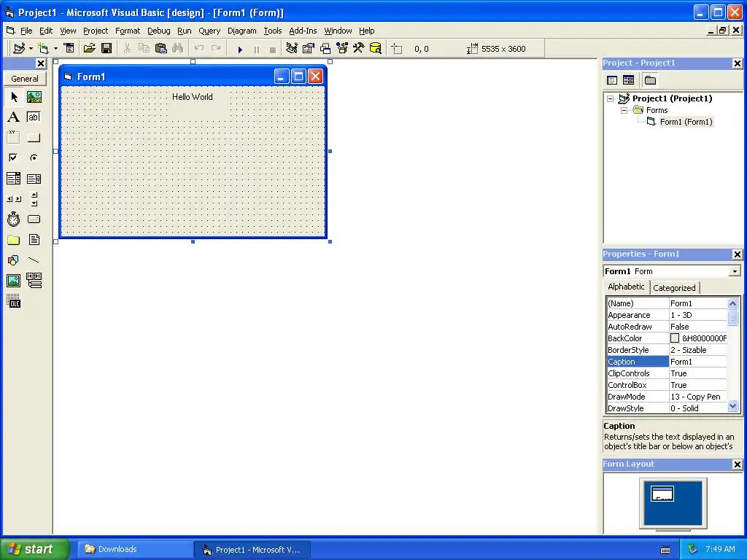Click the Properties Window toolbar icon
Screen dimensions: 747x560
click(x=309, y=49)
